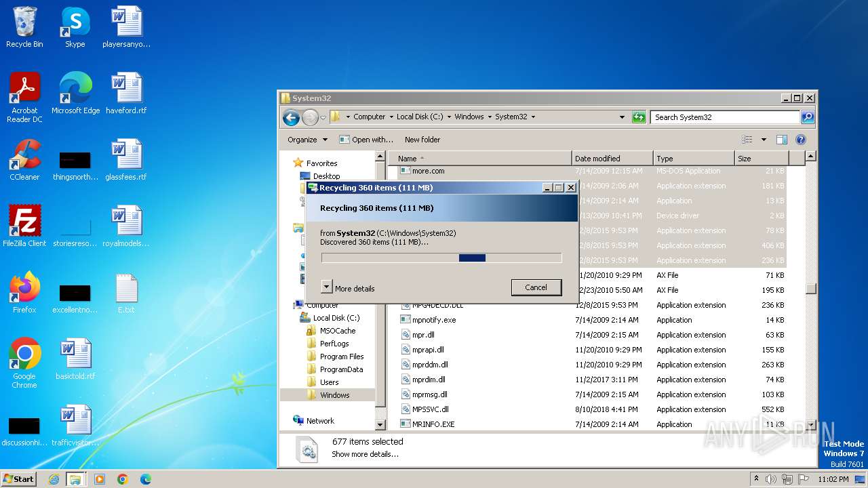Open Internet Explorer from the taskbar

(x=54, y=479)
